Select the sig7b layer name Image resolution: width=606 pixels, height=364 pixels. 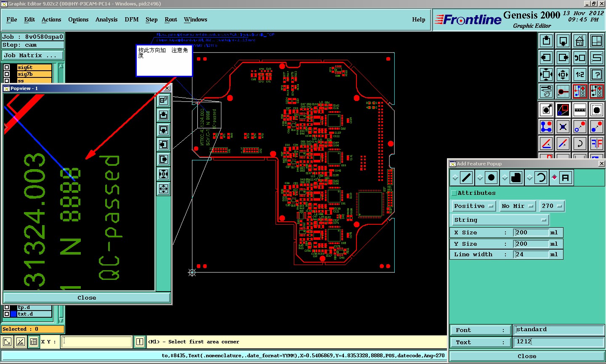34,74
